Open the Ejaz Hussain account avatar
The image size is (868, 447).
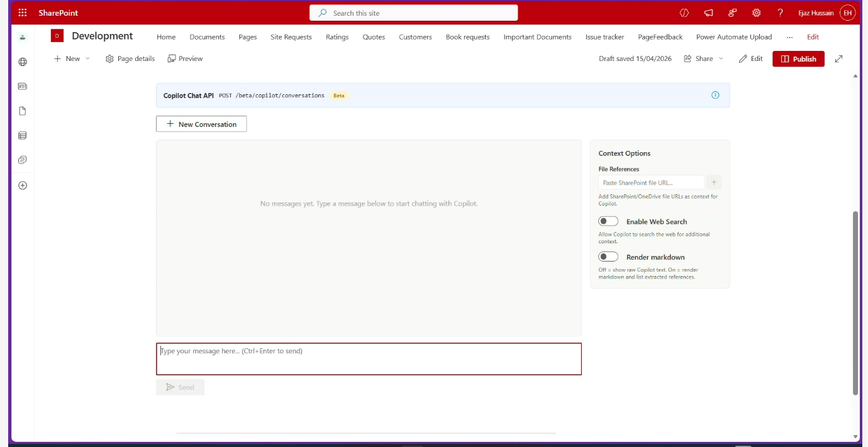(x=847, y=13)
